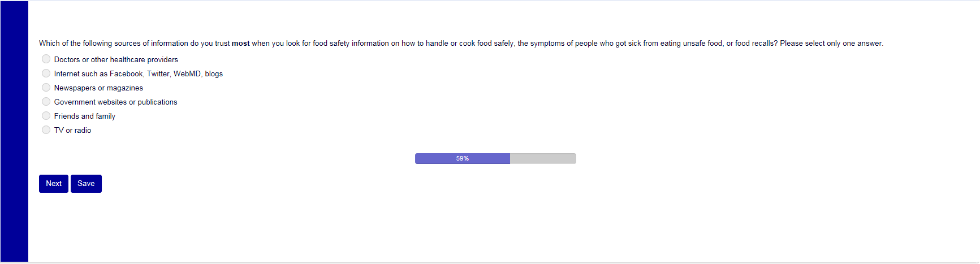The image size is (980, 264).
Task: Select the 'Doctors or other healthcare providers' radio button
Action: click(46, 59)
